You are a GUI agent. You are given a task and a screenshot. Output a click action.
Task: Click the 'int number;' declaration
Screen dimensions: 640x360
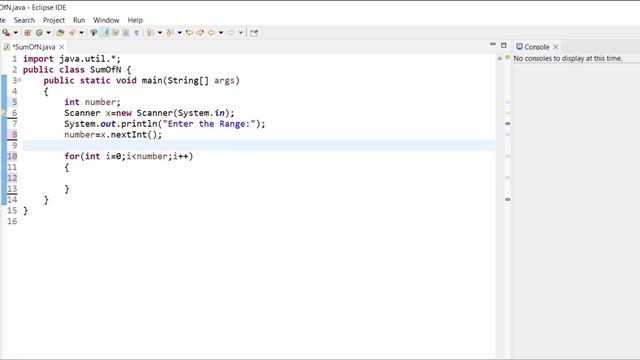(x=92, y=102)
